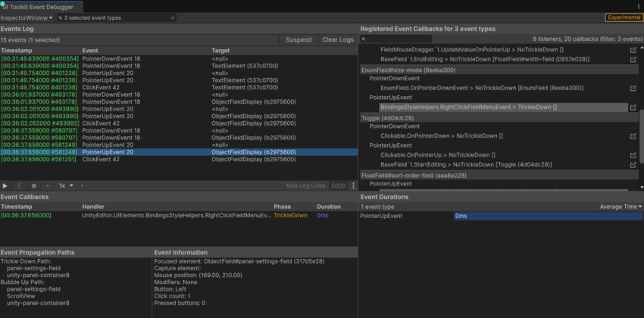
Task: Open the Average Time sort dropdown
Action: (619, 207)
